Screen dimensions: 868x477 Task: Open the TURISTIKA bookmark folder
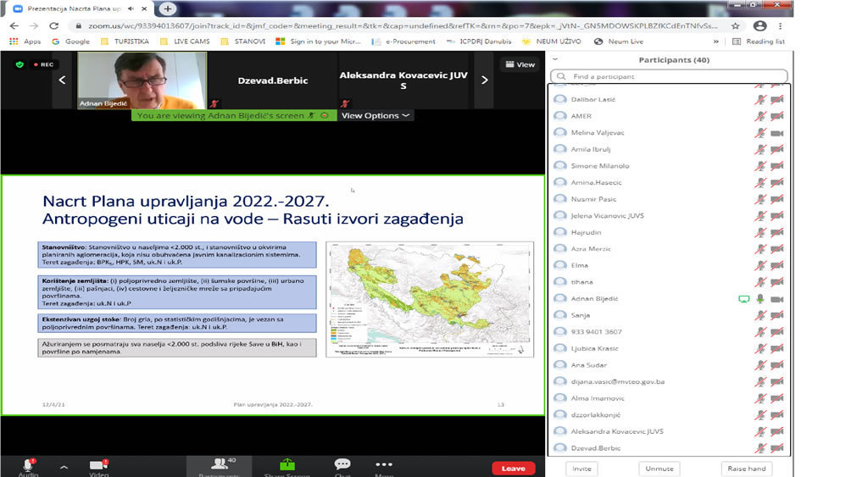125,41
